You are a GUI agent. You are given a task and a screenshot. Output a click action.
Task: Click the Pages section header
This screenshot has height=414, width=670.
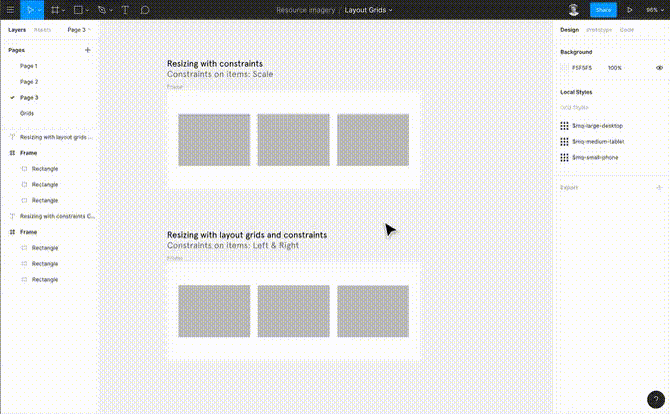(17, 50)
